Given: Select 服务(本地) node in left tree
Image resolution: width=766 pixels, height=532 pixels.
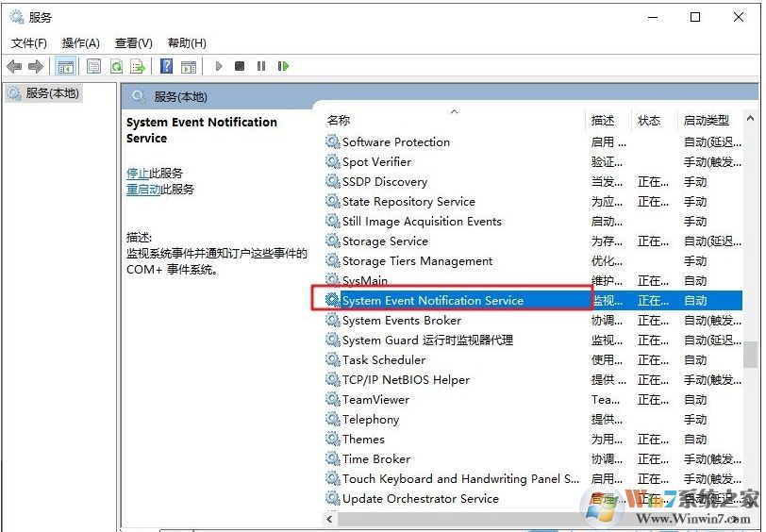Looking at the screenshot, I should (44, 92).
